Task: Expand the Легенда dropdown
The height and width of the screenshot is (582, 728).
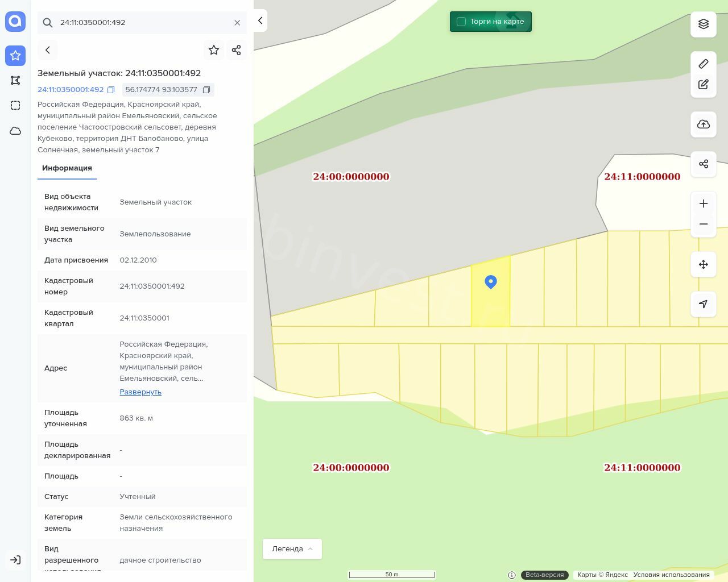Action: (292, 549)
